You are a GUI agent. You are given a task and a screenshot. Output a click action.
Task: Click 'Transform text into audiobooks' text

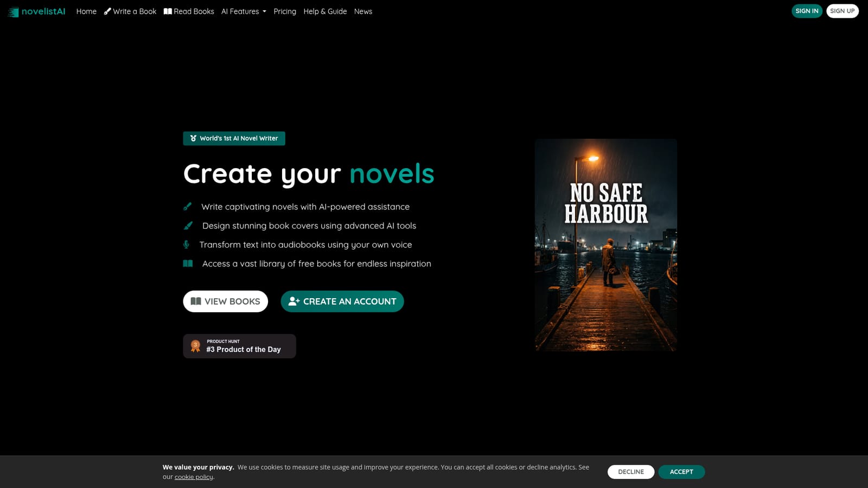pyautogui.click(x=305, y=245)
